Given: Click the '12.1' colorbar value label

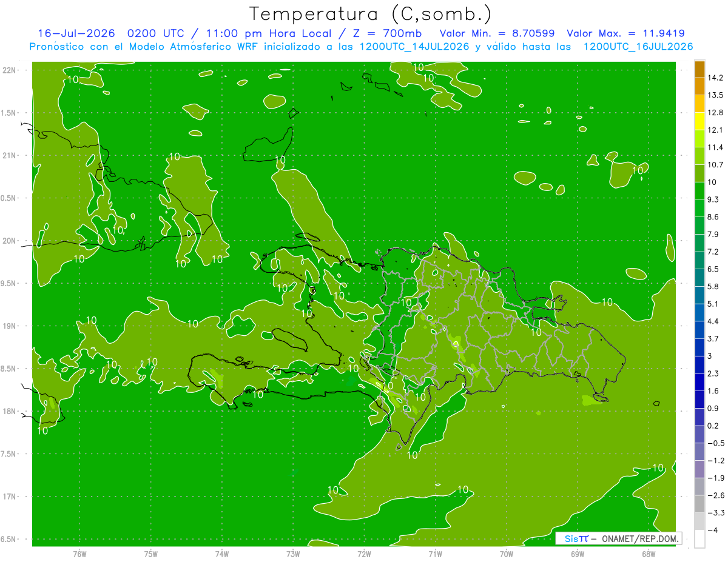Looking at the screenshot, I should point(715,130).
